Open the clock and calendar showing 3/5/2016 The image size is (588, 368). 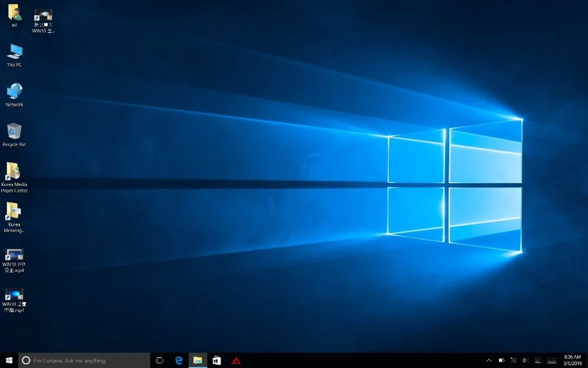pyautogui.click(x=572, y=360)
